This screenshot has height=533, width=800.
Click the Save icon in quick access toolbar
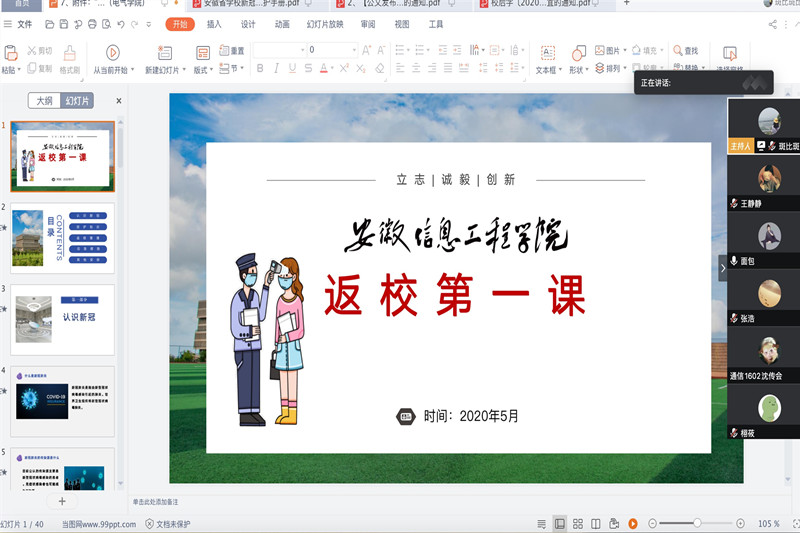pos(65,24)
